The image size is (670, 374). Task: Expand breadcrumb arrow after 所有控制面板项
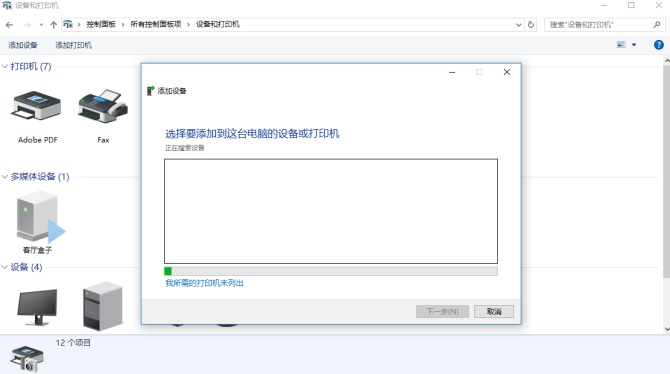click(x=188, y=25)
